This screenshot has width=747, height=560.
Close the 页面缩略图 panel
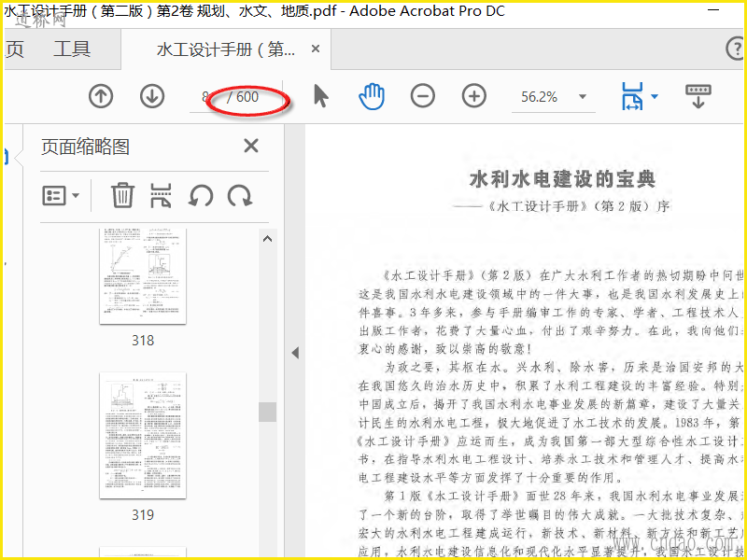click(x=251, y=146)
